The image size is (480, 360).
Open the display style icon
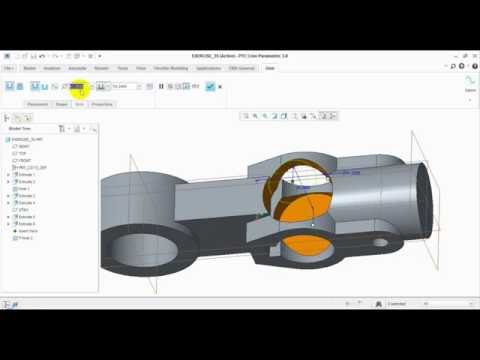coord(284,116)
